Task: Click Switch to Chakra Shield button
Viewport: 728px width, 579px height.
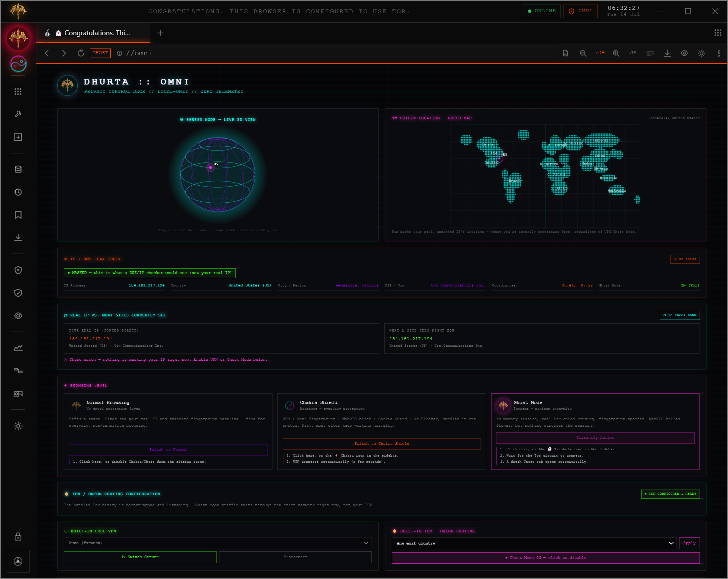Action: tap(382, 444)
